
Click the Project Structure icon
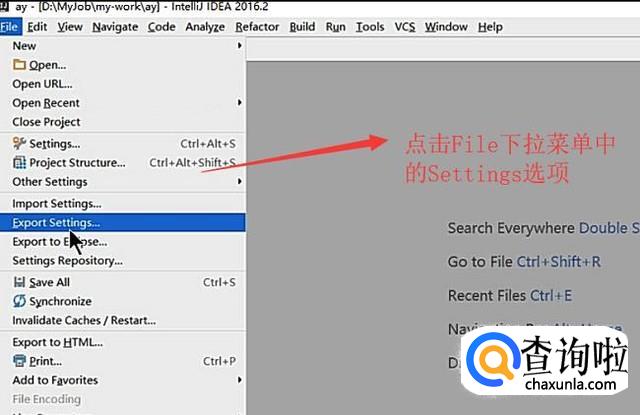[19, 162]
